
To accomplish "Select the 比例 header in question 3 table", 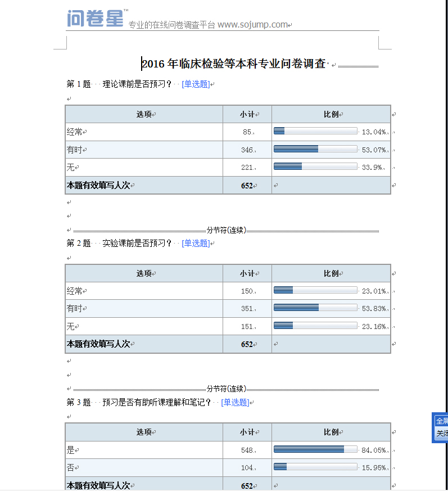I will (331, 432).
